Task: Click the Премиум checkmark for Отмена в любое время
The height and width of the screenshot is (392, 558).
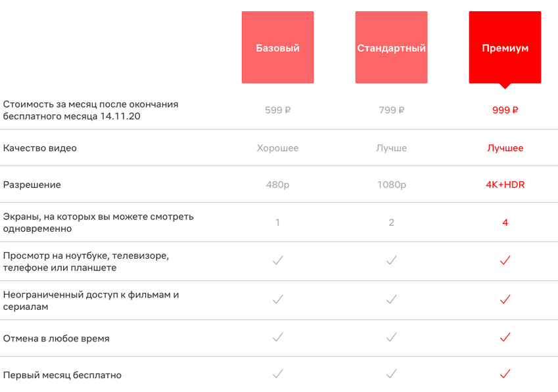Action: 505,338
